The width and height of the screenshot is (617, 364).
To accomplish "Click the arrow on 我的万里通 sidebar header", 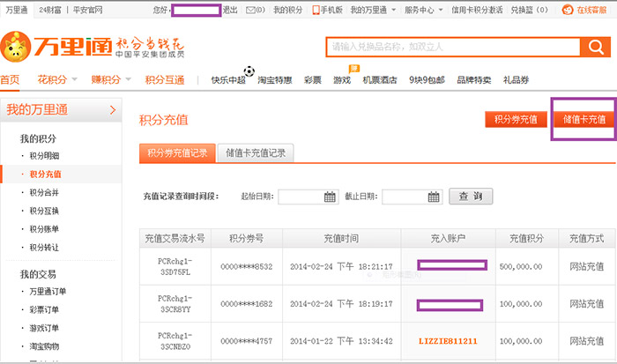I will click(x=113, y=110).
